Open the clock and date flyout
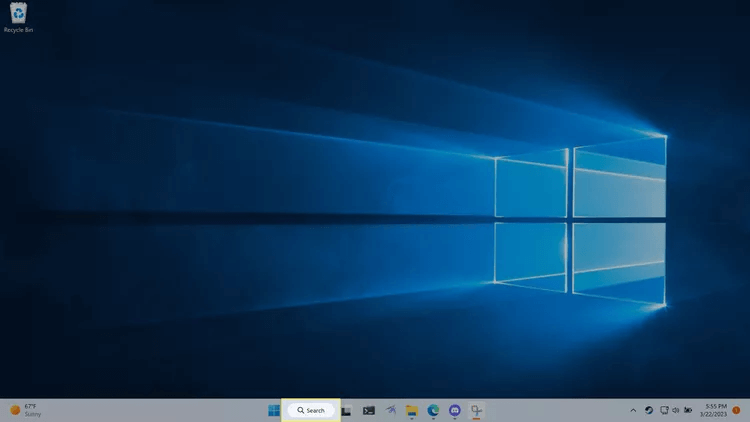Viewport: 750px width, 422px height. click(716, 410)
